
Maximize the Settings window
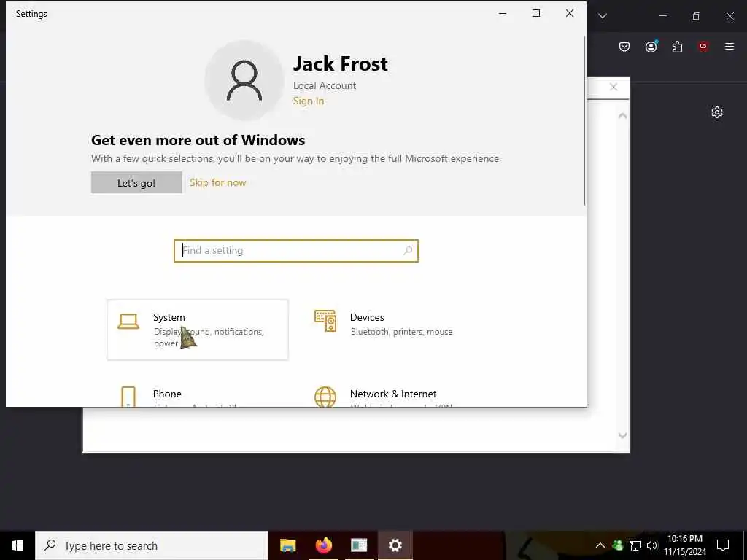click(536, 13)
